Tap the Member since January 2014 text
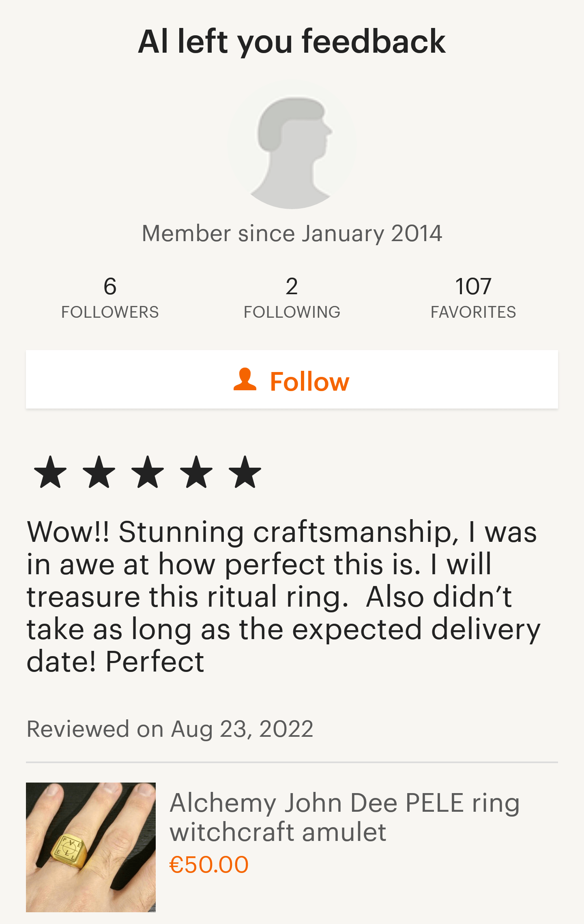 [292, 233]
